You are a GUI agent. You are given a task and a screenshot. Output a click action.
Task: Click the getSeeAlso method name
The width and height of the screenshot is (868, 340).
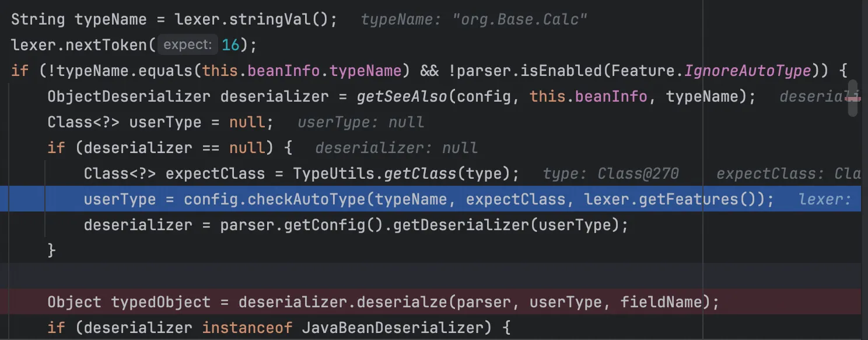(401, 96)
